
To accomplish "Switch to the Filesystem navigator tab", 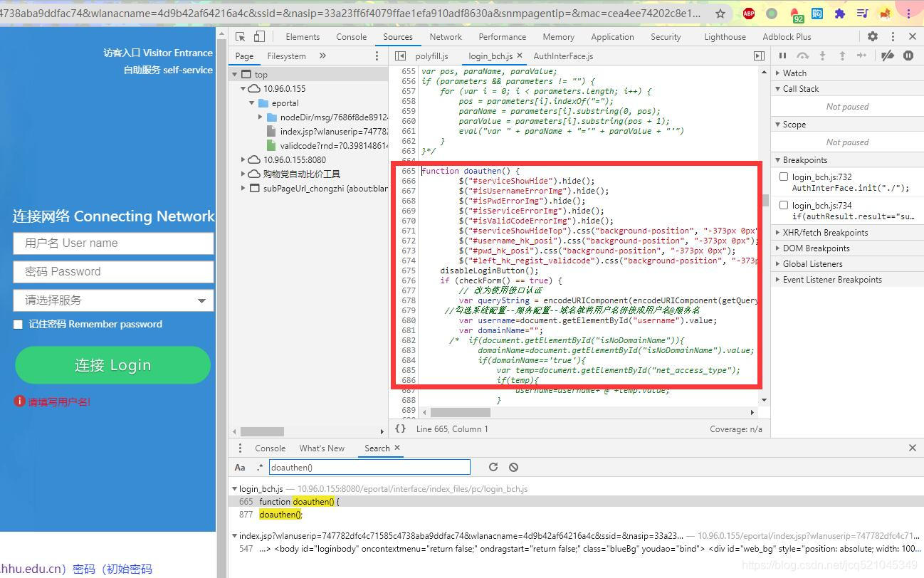I will (x=286, y=56).
